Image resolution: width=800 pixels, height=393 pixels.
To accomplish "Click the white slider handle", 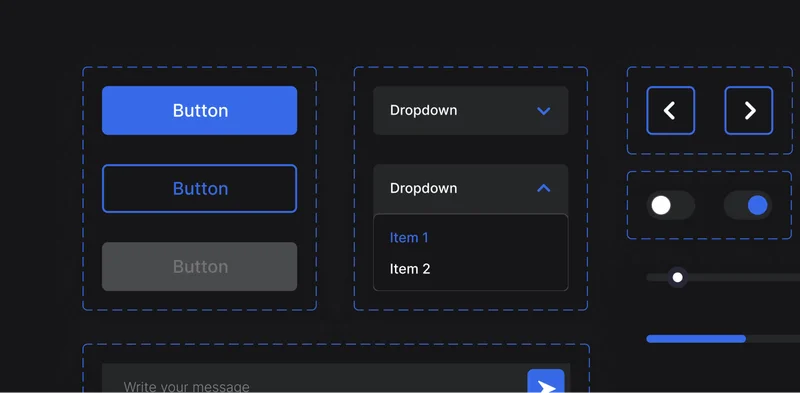I will 678,277.
